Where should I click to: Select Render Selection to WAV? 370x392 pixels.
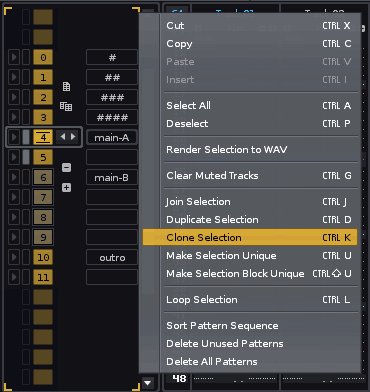227,149
